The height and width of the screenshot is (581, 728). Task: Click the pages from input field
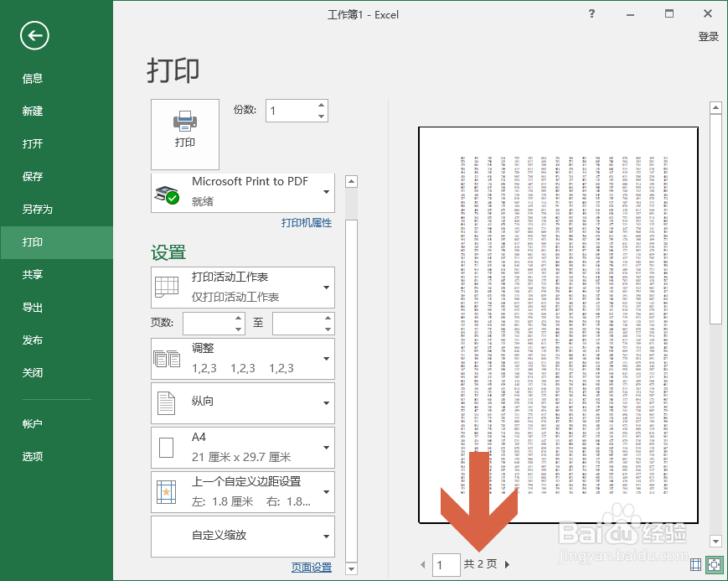(x=209, y=324)
